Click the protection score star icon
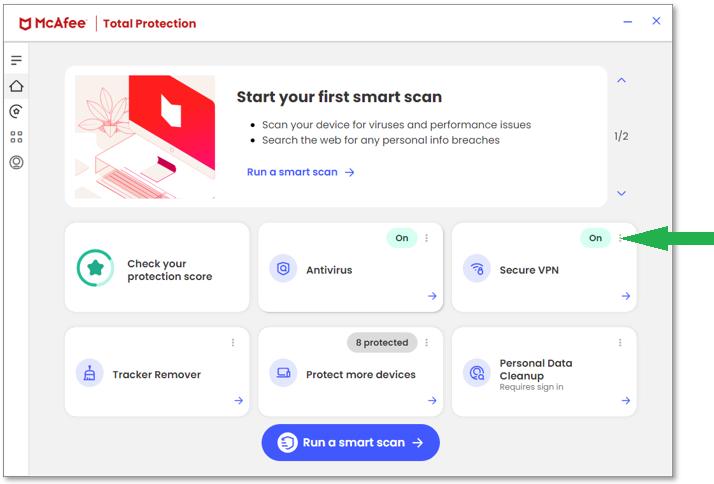 point(95,268)
